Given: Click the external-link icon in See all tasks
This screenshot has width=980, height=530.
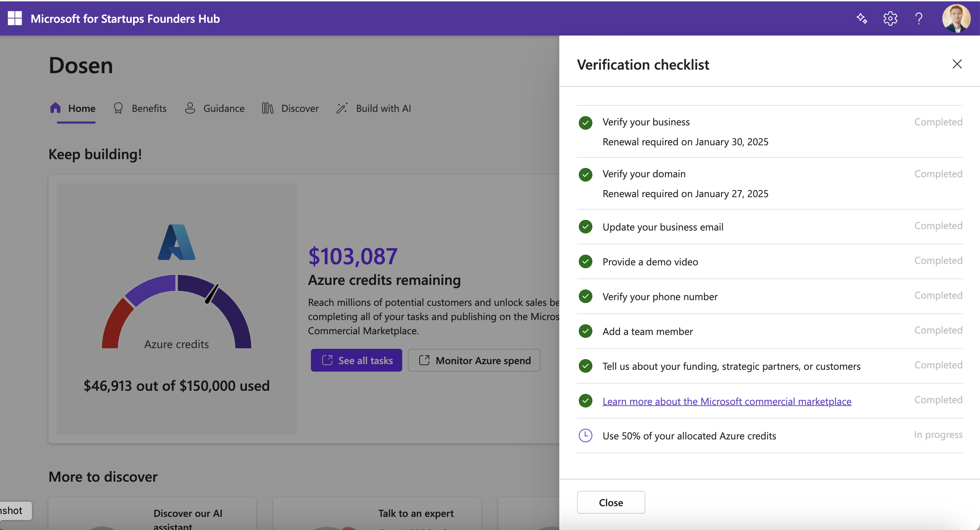Looking at the screenshot, I should (327, 360).
